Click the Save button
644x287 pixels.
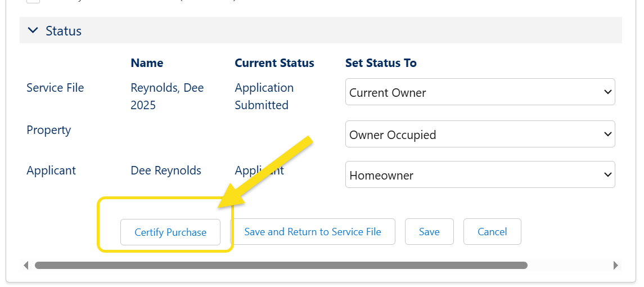(429, 232)
